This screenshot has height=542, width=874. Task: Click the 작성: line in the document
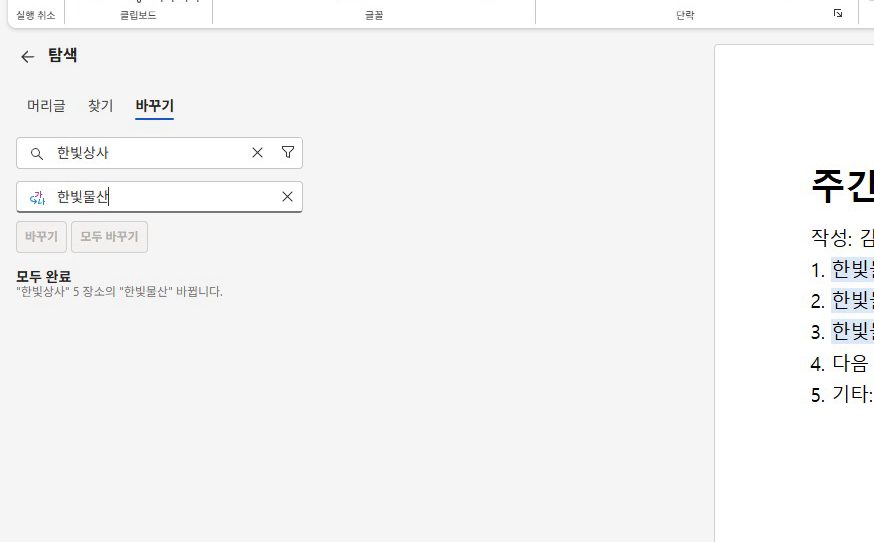842,238
